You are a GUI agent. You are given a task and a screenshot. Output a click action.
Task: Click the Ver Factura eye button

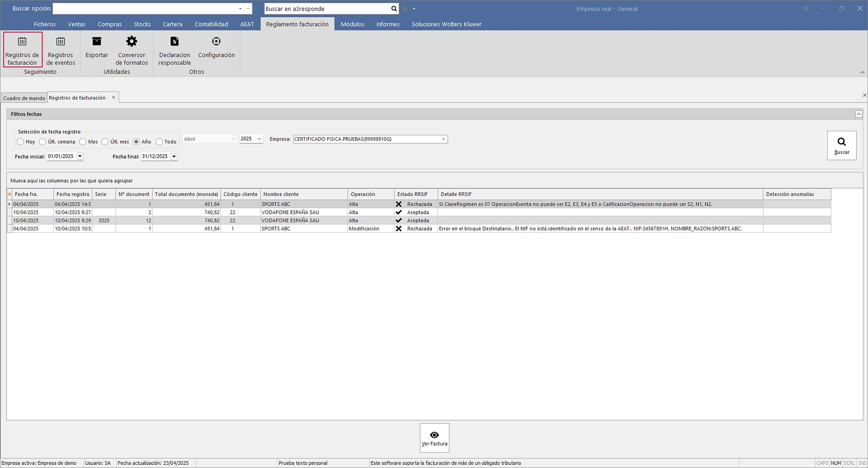click(434, 438)
